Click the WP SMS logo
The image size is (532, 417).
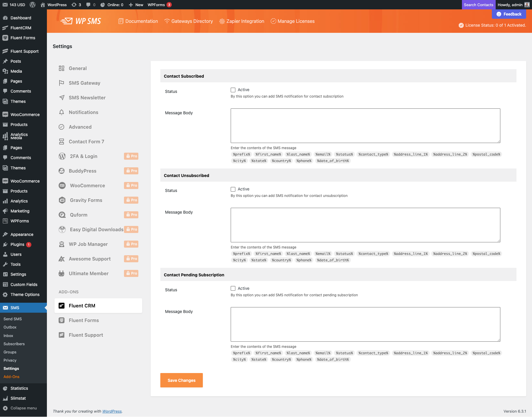tap(81, 21)
